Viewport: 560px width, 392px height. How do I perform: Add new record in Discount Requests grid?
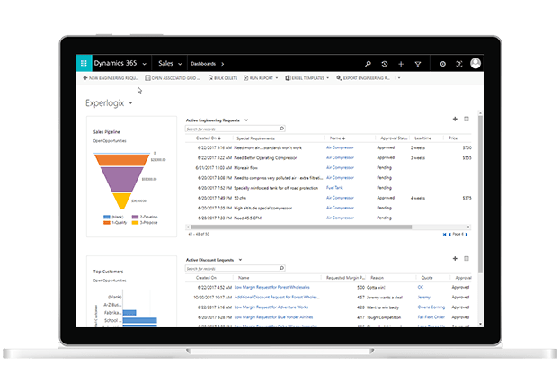[x=455, y=258]
